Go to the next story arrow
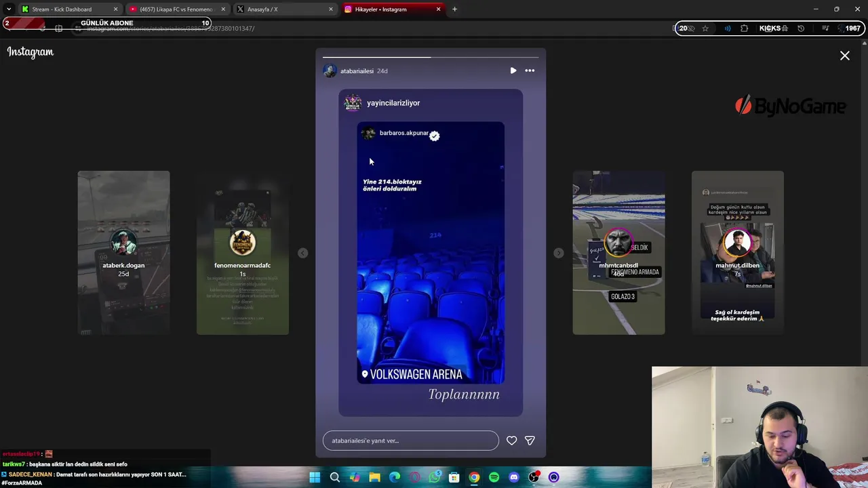868x488 pixels. tap(558, 253)
